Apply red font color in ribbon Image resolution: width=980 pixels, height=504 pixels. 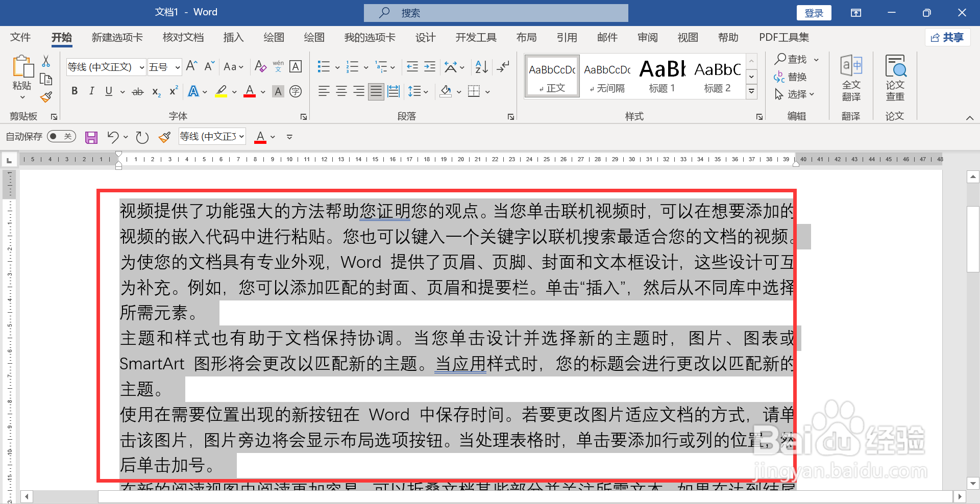[x=250, y=91]
